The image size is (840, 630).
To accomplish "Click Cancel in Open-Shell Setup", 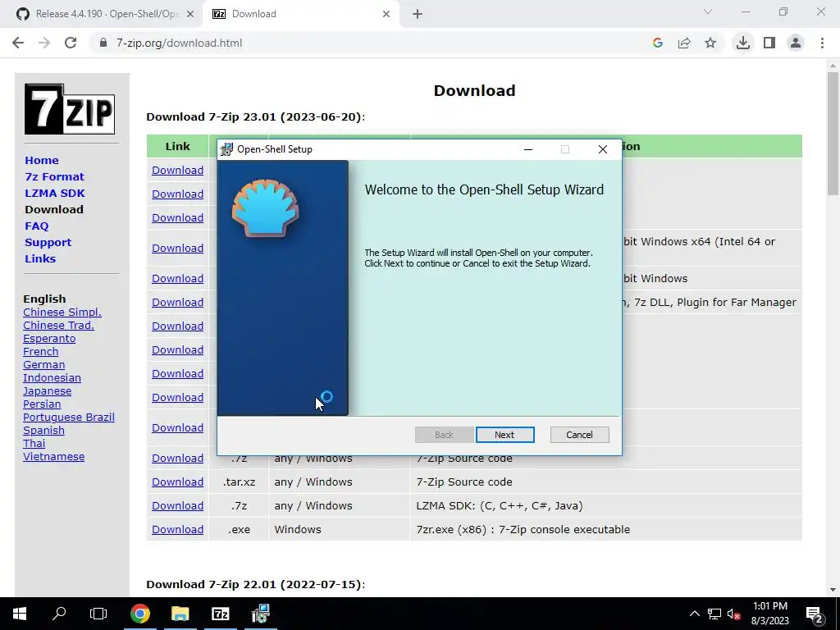I will 580,435.
